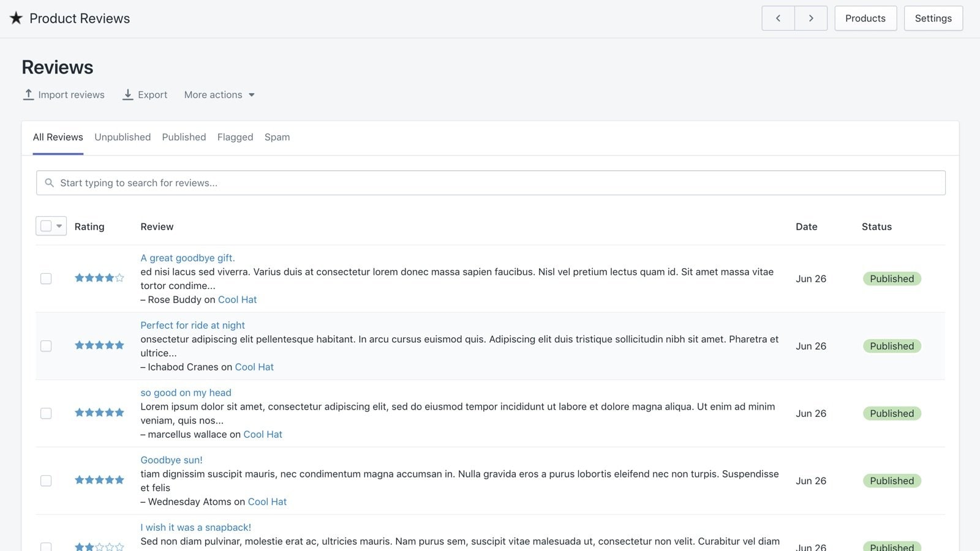Click the search magnifier icon
Image resolution: width=980 pixels, height=551 pixels.
tap(50, 183)
